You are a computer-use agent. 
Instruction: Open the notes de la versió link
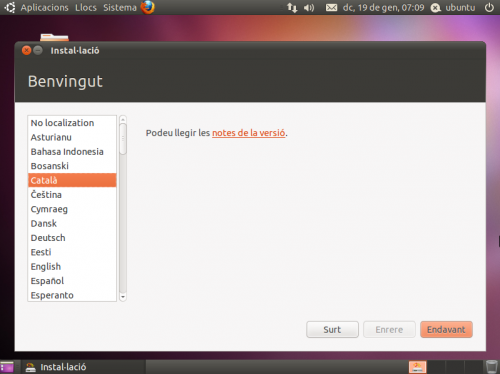249,133
